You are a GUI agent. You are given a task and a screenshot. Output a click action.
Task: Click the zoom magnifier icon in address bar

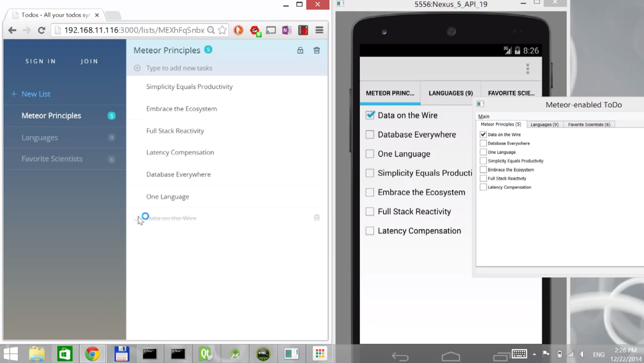click(210, 30)
